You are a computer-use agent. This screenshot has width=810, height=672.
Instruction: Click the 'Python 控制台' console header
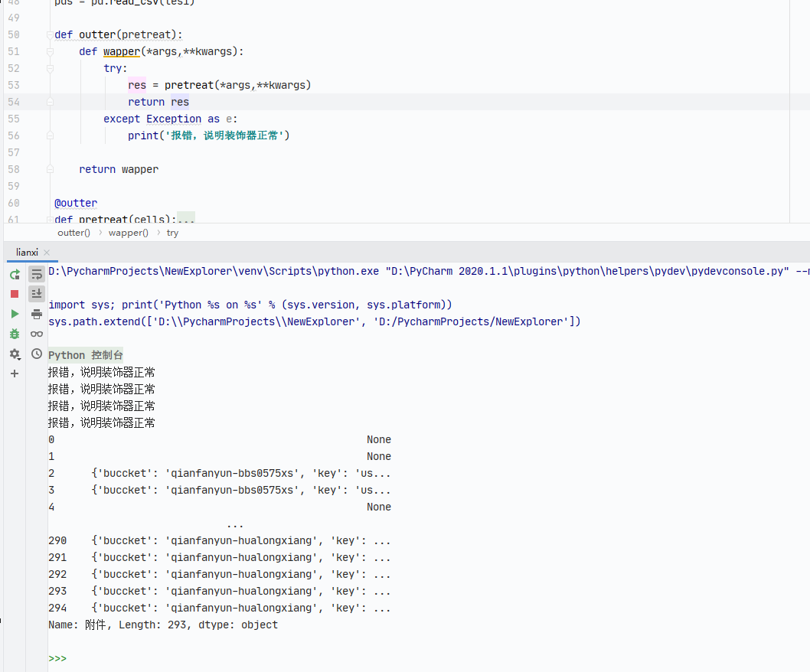point(86,355)
